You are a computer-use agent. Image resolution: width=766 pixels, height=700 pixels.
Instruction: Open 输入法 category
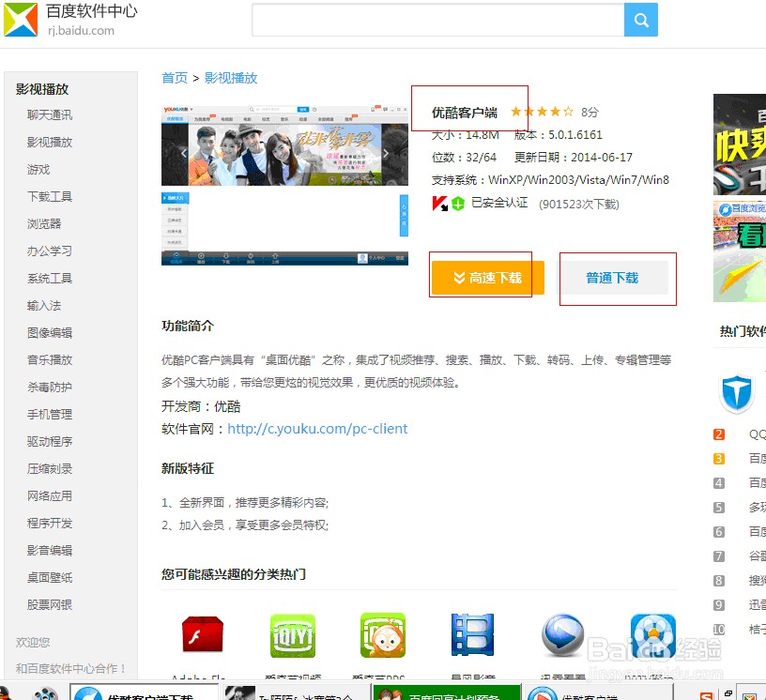pos(44,306)
